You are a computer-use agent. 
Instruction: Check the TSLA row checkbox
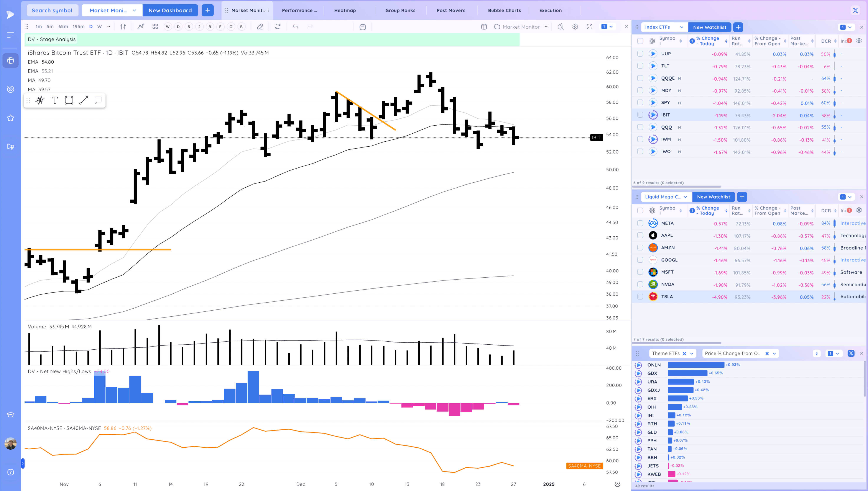(640, 297)
